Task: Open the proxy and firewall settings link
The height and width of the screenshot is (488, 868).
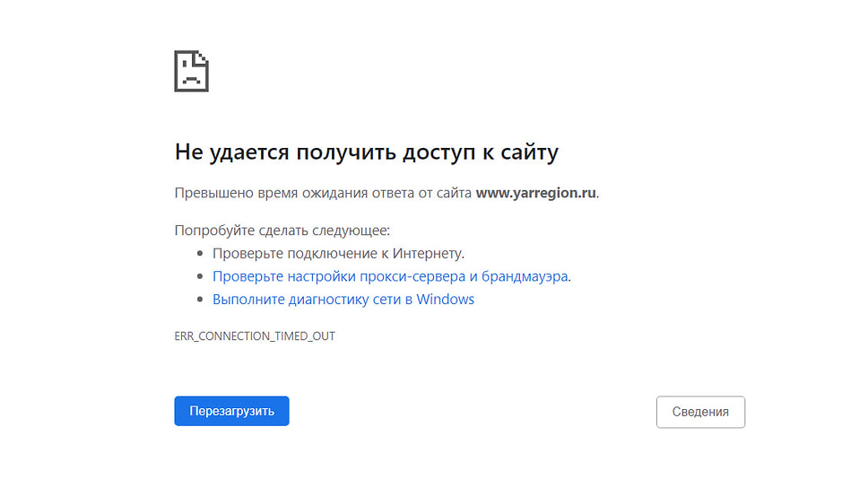Action: pyautogui.click(x=390, y=276)
